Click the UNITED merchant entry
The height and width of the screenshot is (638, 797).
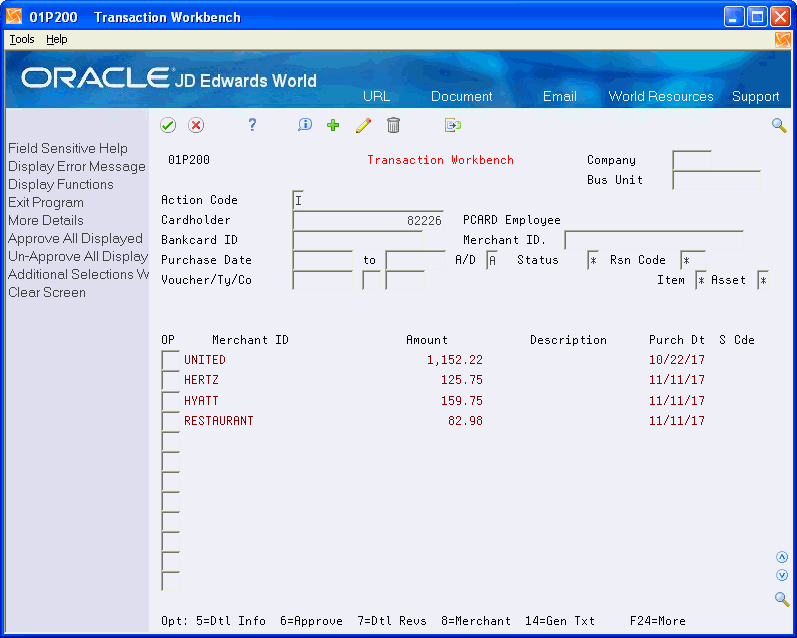tap(205, 360)
